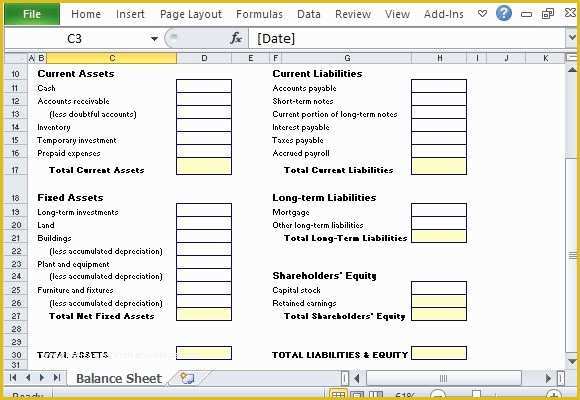The height and width of the screenshot is (400, 580).
Task: Open the Add-Ins tab
Action: click(444, 14)
